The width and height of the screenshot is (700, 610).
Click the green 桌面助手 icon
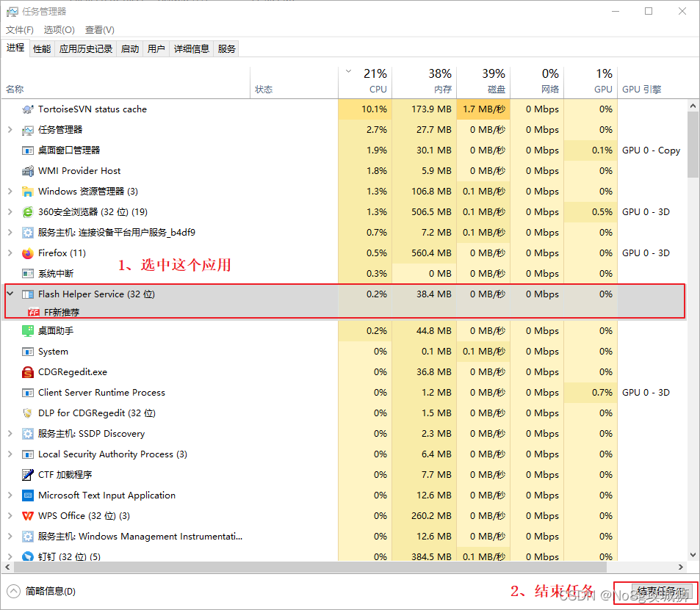pos(28,330)
